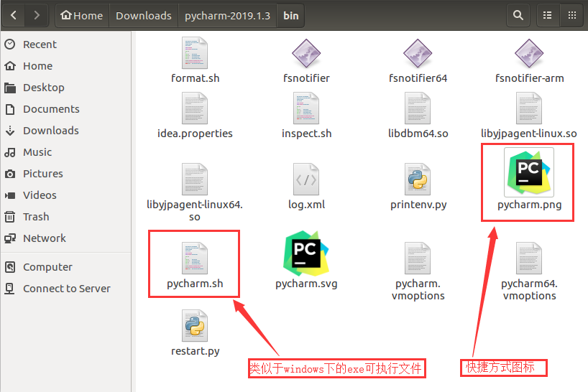Image resolution: width=588 pixels, height=392 pixels.
Task: Open Videos in the sidebar
Action: pyautogui.click(x=65, y=195)
